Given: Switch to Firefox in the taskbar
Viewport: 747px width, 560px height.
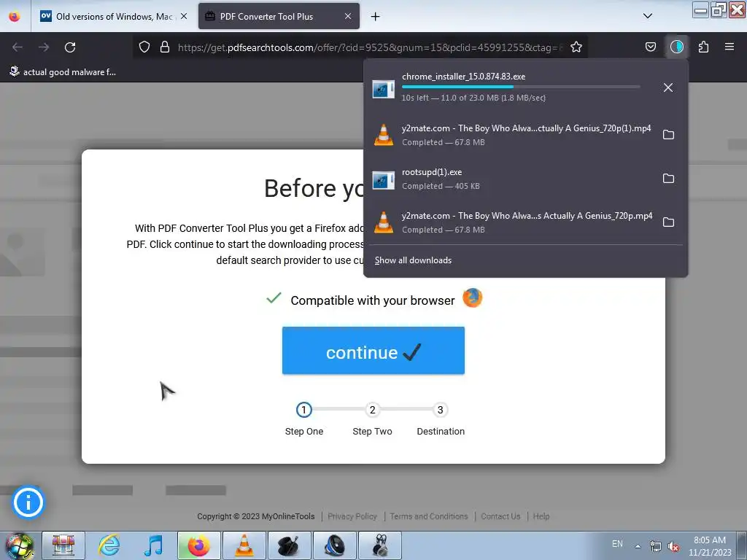Looking at the screenshot, I should click(199, 545).
